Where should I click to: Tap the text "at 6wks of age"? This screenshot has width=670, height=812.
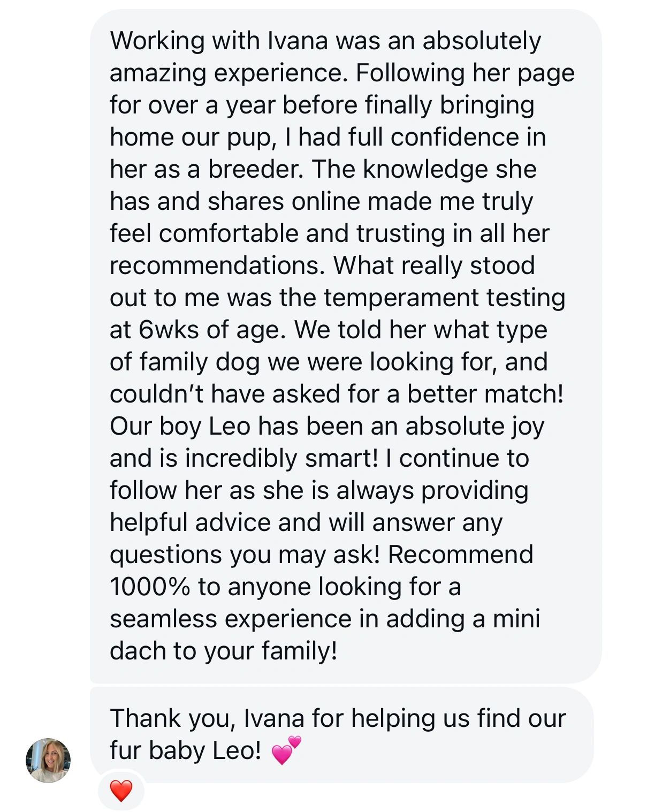pos(197,330)
